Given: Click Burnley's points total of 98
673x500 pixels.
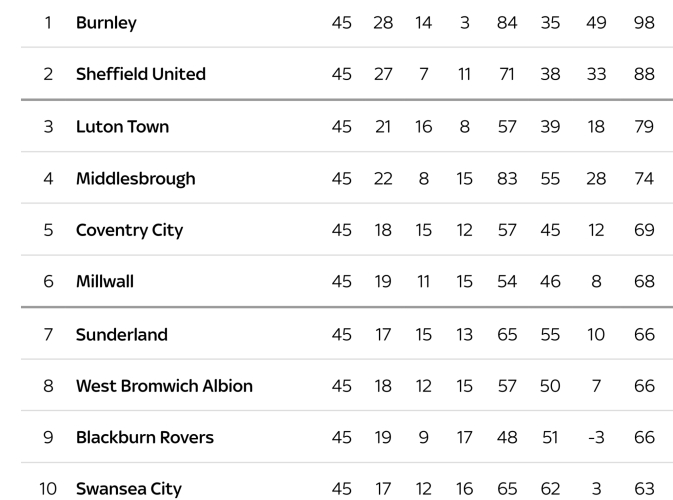Looking at the screenshot, I should [644, 22].
